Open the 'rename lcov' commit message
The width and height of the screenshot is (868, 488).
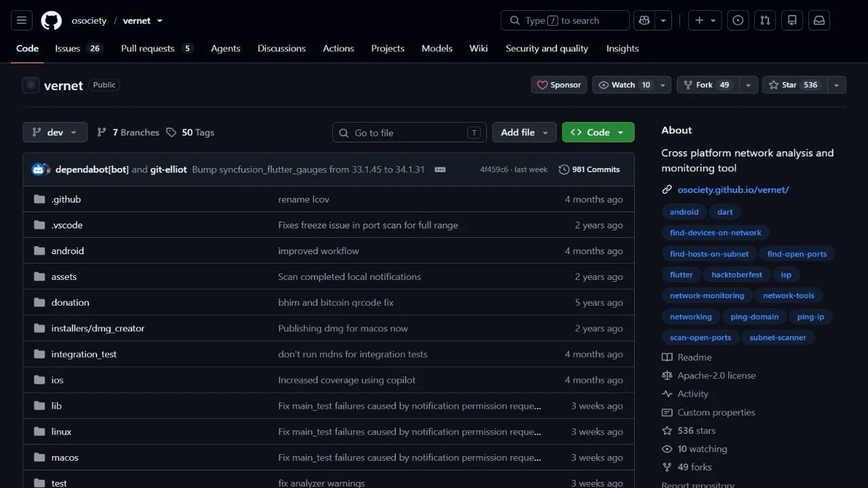pos(304,199)
